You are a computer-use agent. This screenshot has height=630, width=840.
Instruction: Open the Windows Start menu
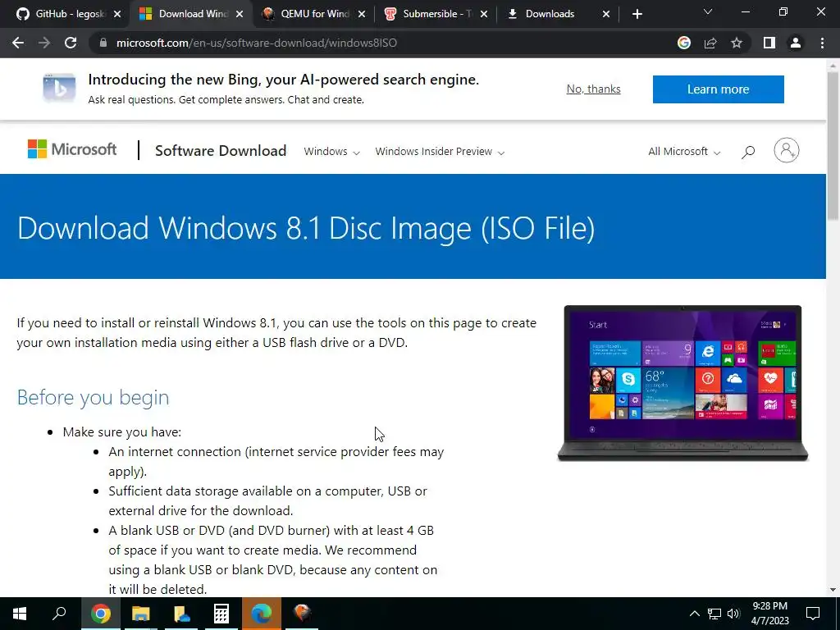(20, 614)
